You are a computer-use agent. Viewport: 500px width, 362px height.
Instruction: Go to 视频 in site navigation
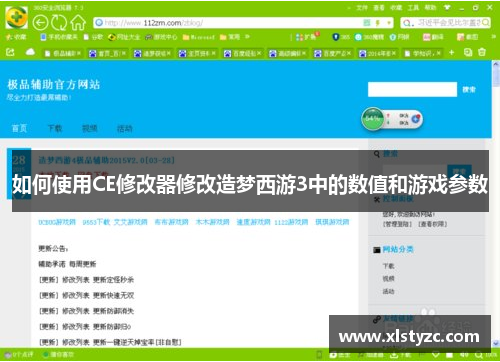(90, 128)
